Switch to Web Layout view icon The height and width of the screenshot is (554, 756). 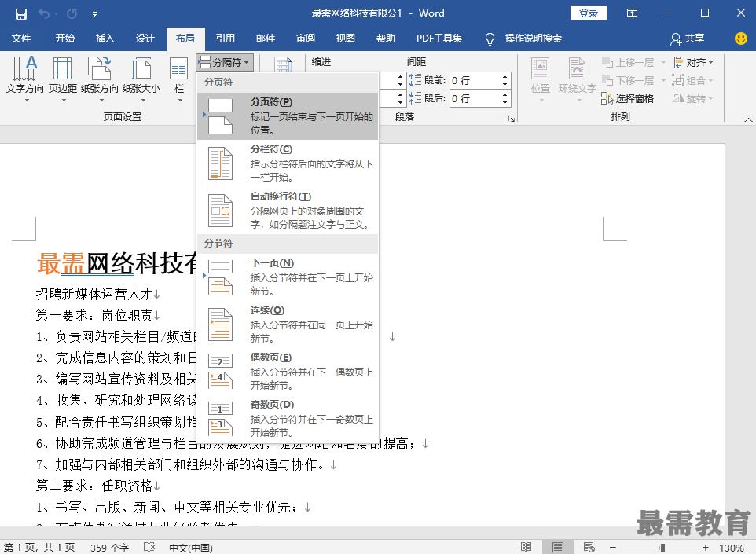pyautogui.click(x=589, y=547)
